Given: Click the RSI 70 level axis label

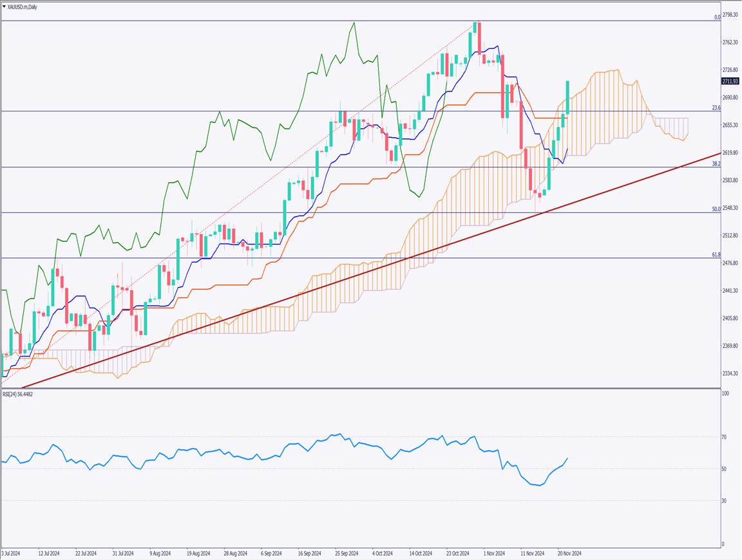Looking at the screenshot, I should 724,437.
